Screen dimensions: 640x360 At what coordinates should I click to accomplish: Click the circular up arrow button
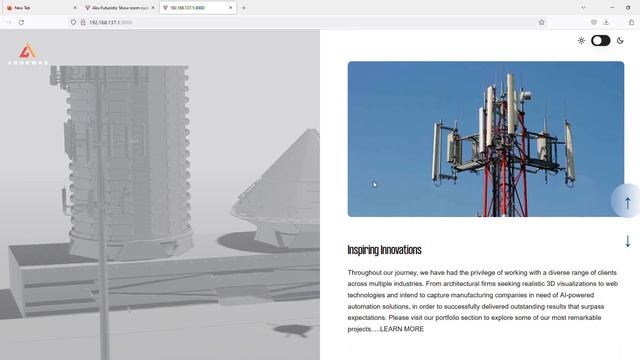pos(627,201)
